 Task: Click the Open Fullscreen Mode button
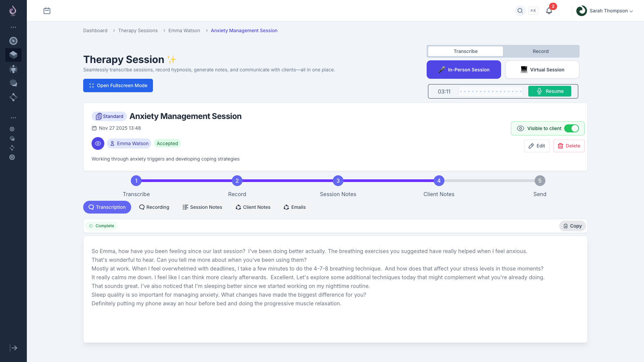pyautogui.click(x=118, y=85)
